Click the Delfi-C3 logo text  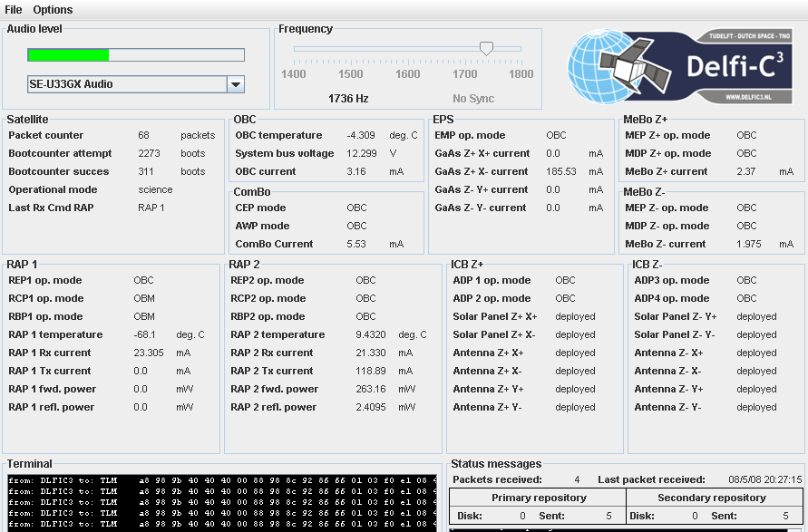click(735, 65)
